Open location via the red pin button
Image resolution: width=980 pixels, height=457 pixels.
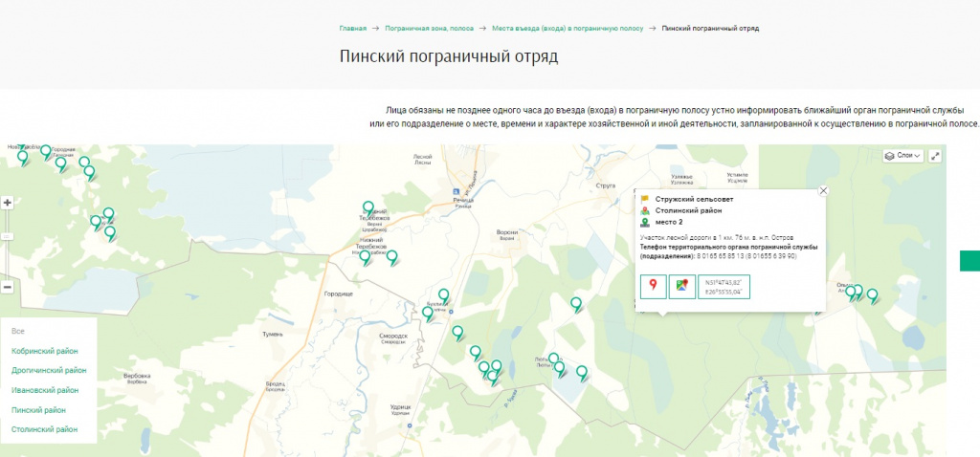click(x=654, y=287)
